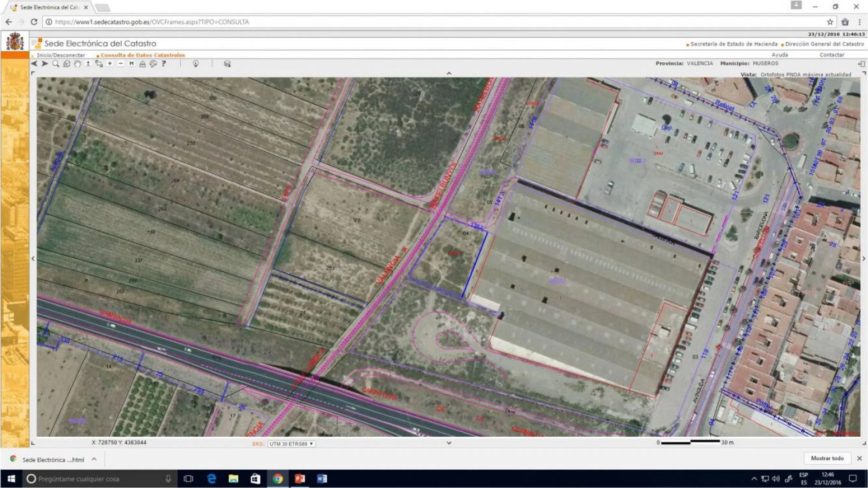Click the previous view arrow in map toolbar
This screenshot has width=868, height=488.
pyautogui.click(x=34, y=64)
